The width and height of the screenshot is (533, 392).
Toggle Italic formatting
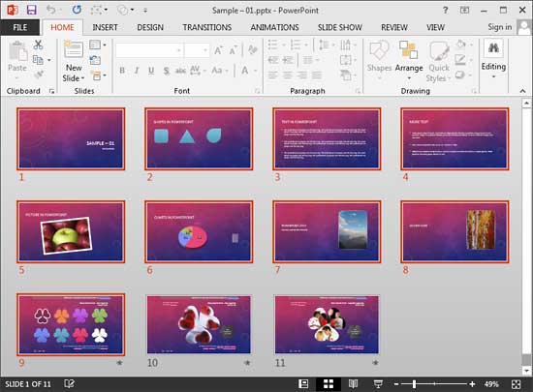[137, 71]
